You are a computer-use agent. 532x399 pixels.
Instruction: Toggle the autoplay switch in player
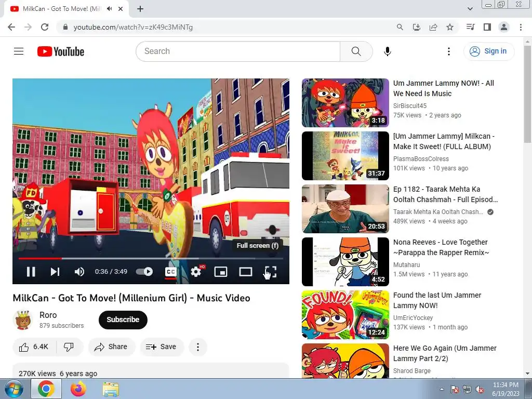click(144, 271)
